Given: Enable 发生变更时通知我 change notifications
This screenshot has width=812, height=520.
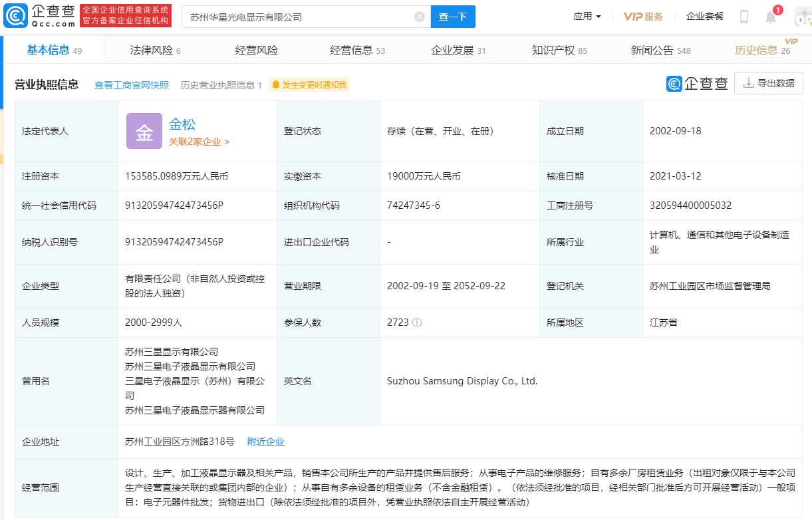Looking at the screenshot, I should point(309,85).
